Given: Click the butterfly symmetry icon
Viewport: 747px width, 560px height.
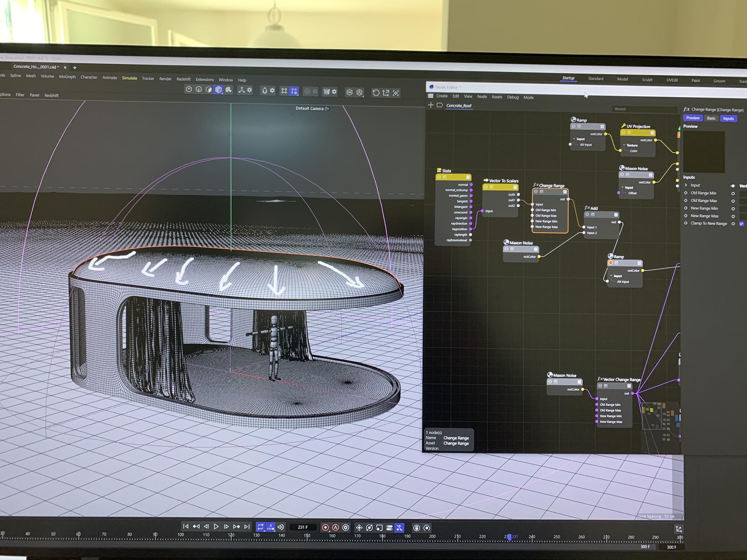Looking at the screenshot, I should pyautogui.click(x=326, y=92).
